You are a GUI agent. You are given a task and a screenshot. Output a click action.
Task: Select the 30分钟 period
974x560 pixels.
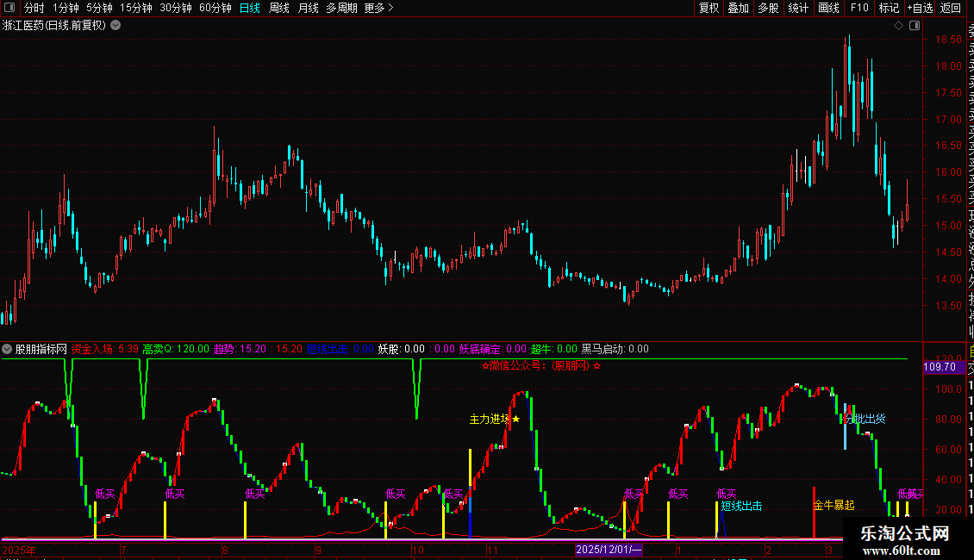point(176,8)
